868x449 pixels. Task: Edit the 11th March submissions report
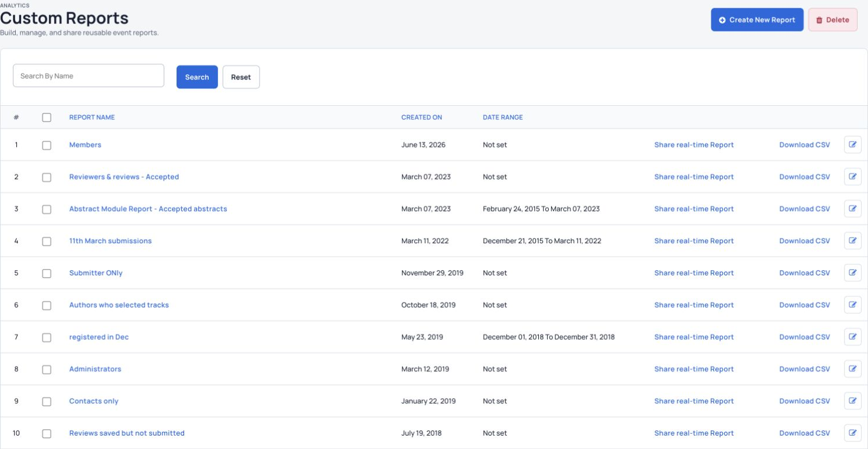pyautogui.click(x=852, y=241)
